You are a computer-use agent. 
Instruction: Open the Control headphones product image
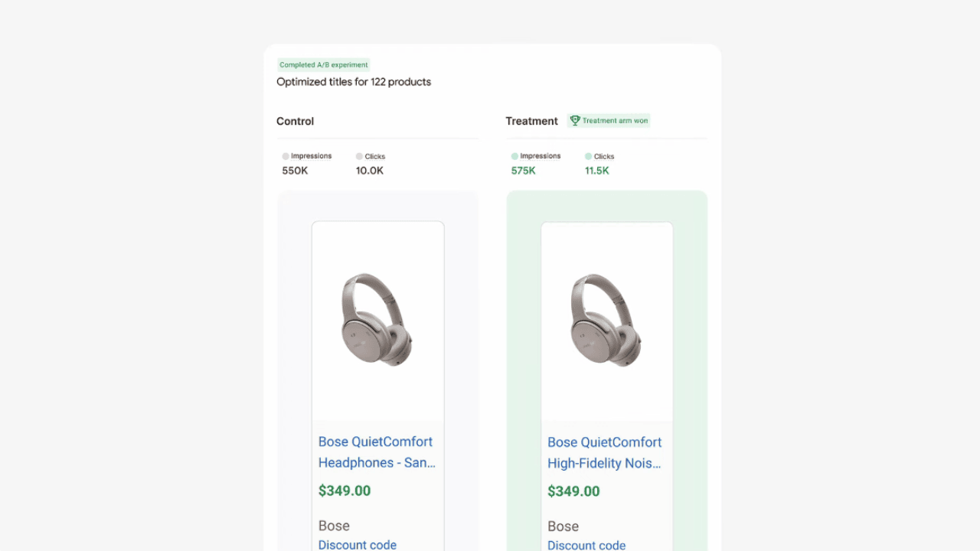coord(377,320)
